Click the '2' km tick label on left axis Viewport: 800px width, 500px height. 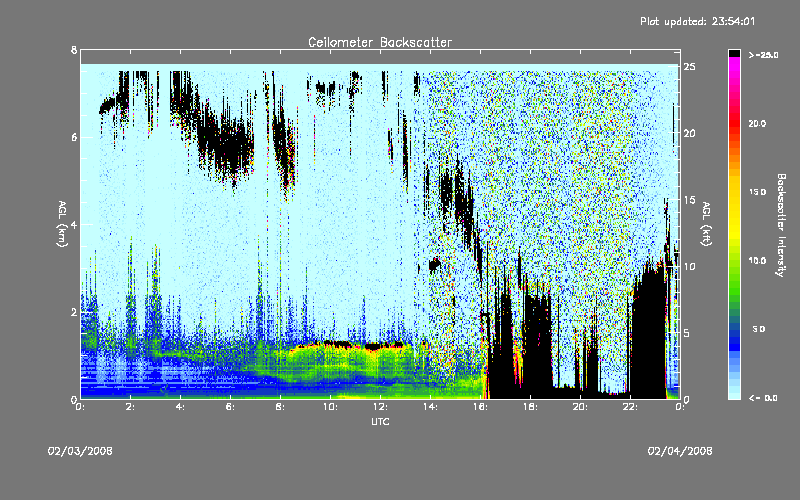click(x=74, y=312)
